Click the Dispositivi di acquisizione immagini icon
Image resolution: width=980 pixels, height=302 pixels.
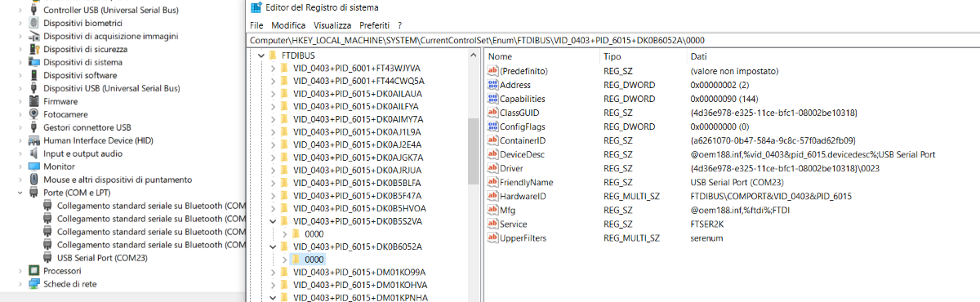33,36
